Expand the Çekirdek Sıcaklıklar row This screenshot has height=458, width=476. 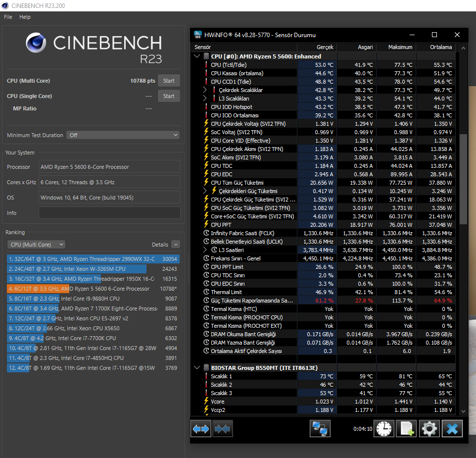click(205, 90)
